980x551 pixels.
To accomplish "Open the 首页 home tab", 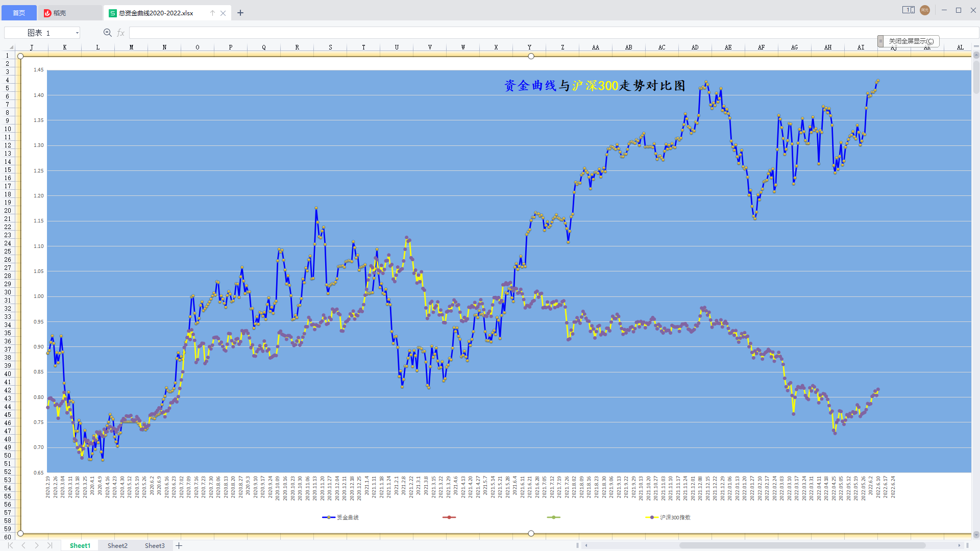I will 19,13.
